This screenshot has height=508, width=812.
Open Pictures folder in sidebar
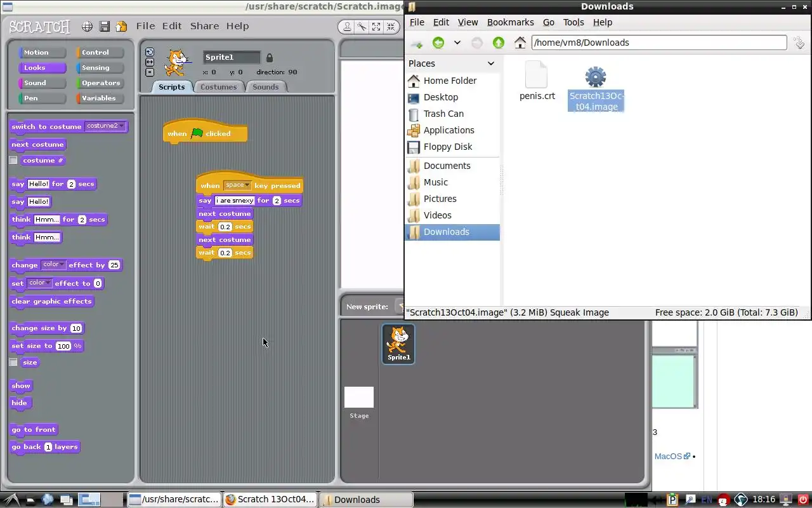pos(440,199)
